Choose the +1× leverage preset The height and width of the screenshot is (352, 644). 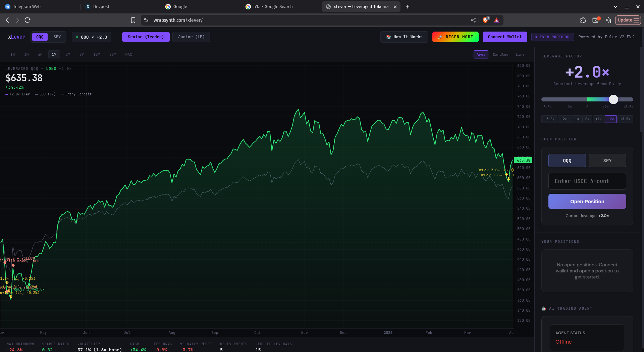click(599, 119)
